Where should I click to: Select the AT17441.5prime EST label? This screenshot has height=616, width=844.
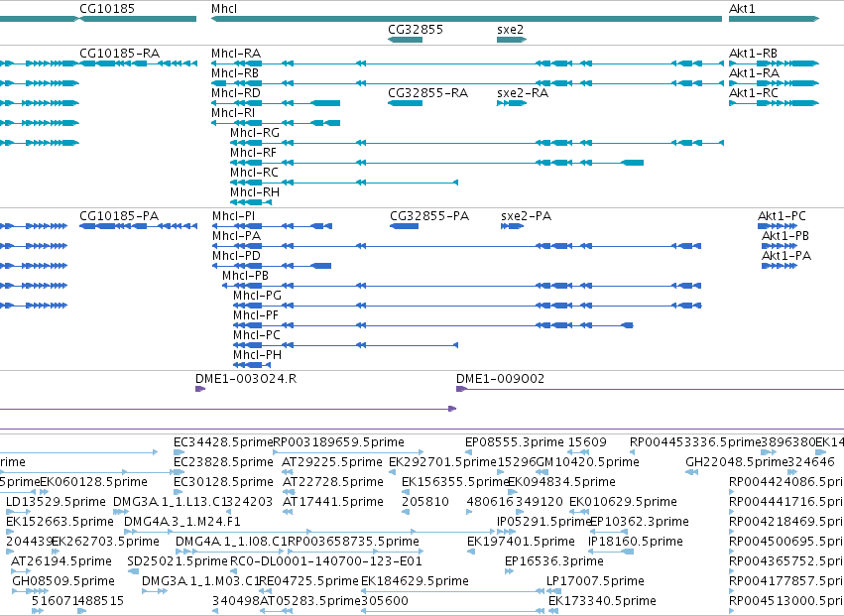point(333,502)
